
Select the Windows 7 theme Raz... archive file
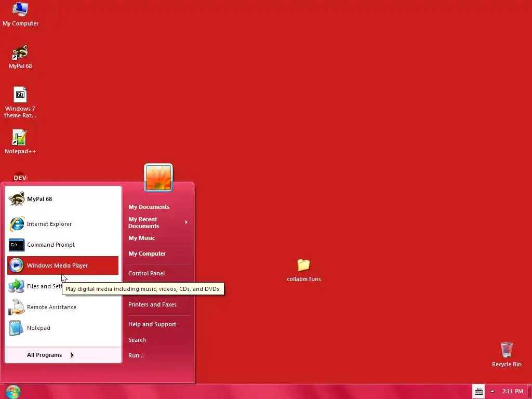point(20,102)
